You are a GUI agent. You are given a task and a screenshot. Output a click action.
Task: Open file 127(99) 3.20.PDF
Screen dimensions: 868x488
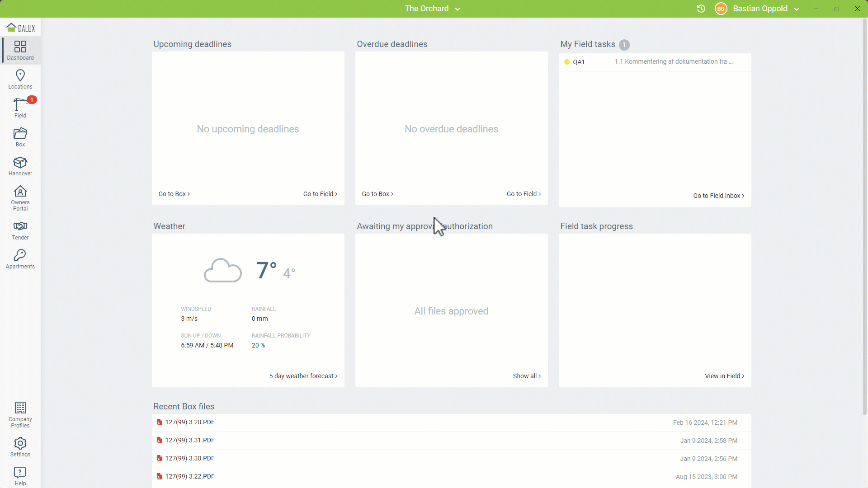tap(190, 422)
